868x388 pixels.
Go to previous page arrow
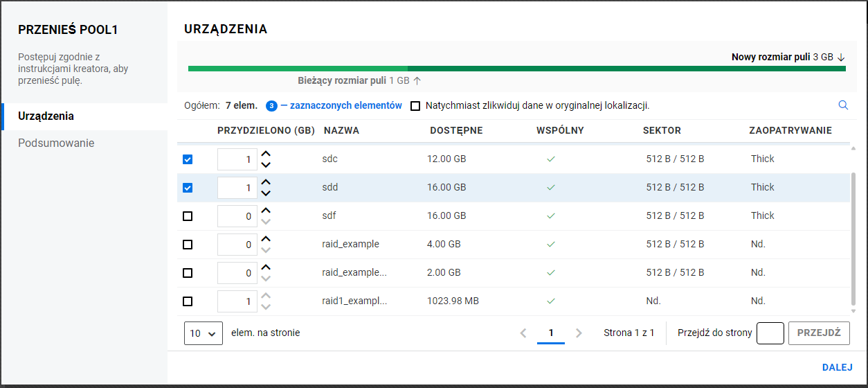pos(523,333)
